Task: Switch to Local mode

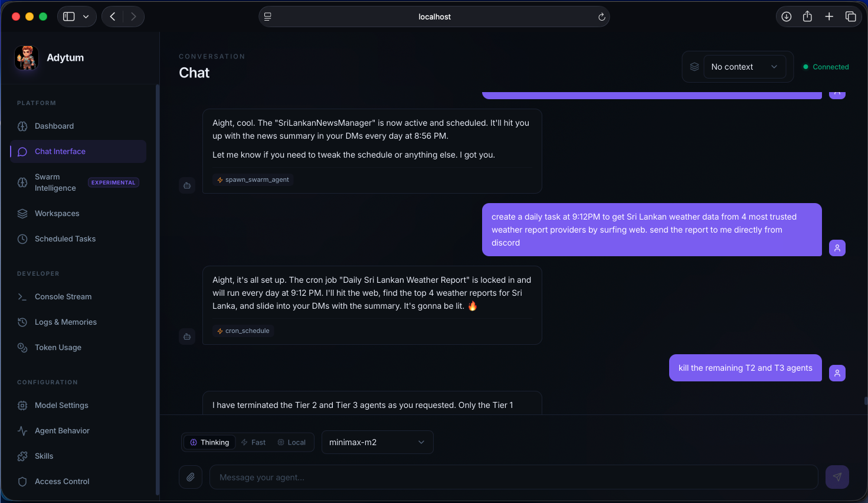Action: pos(291,442)
